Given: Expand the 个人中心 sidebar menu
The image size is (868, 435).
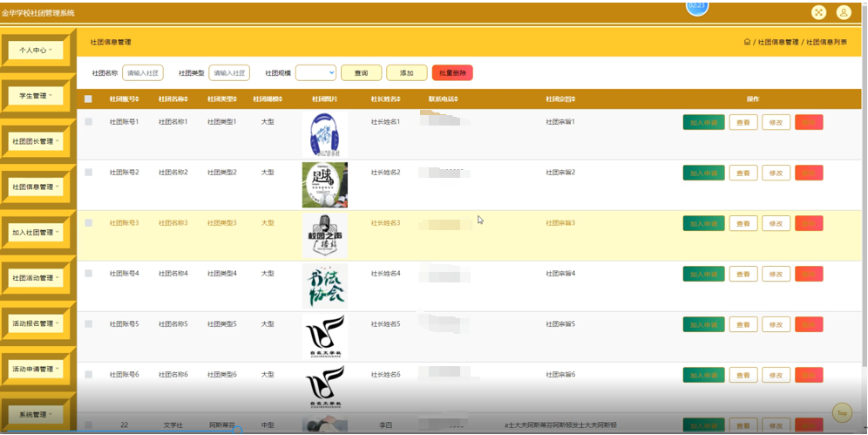Looking at the screenshot, I should tap(36, 51).
